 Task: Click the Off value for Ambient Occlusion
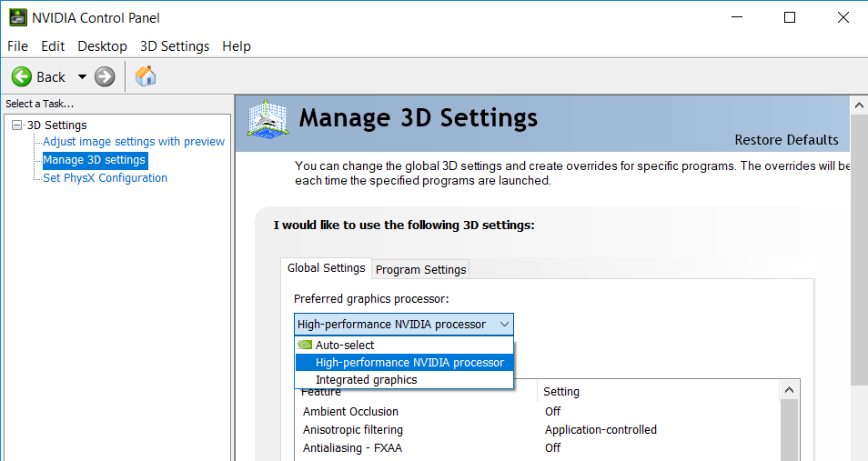(552, 412)
